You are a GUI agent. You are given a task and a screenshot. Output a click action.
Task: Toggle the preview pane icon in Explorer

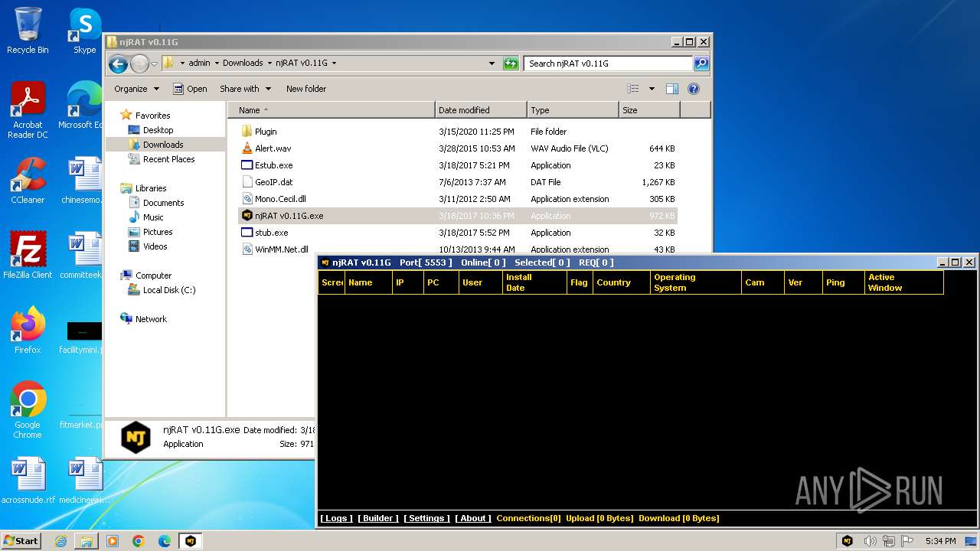pos(671,89)
